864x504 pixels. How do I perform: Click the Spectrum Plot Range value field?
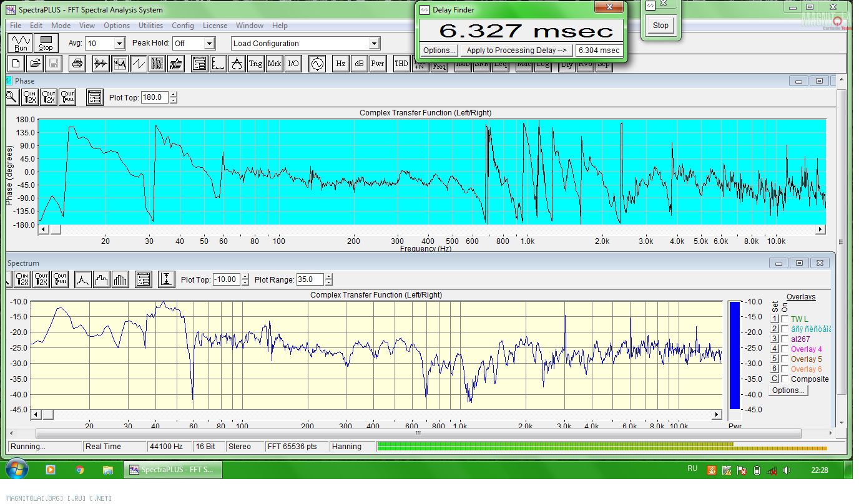[311, 279]
